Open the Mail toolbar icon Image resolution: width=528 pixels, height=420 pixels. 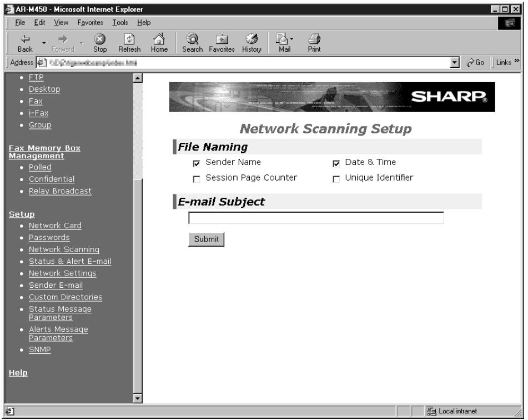pyautogui.click(x=282, y=39)
